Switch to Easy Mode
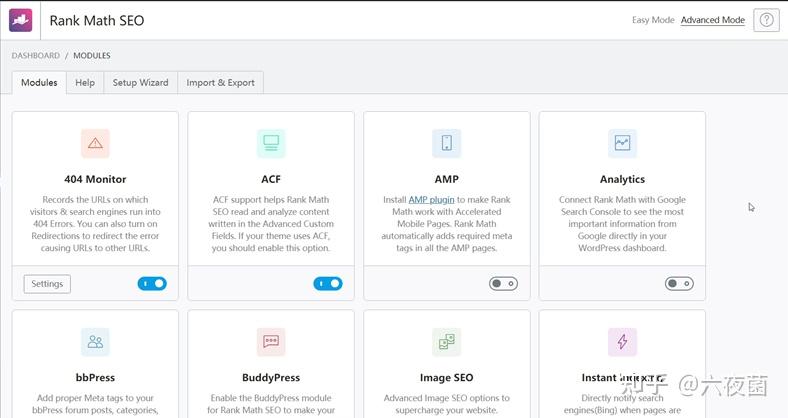This screenshot has width=788, height=418. pos(653,20)
